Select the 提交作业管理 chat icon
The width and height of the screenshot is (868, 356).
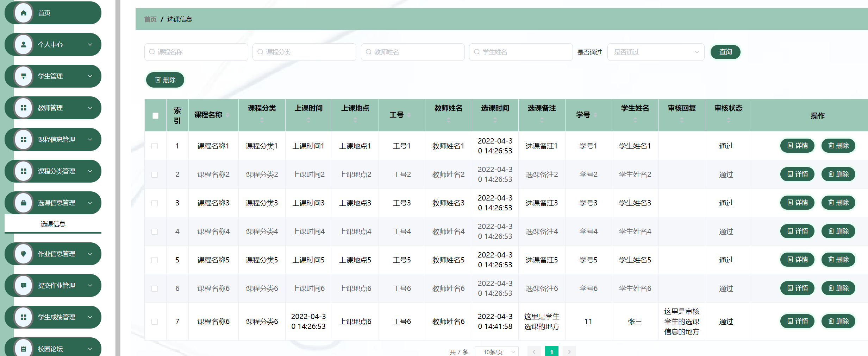(x=23, y=285)
